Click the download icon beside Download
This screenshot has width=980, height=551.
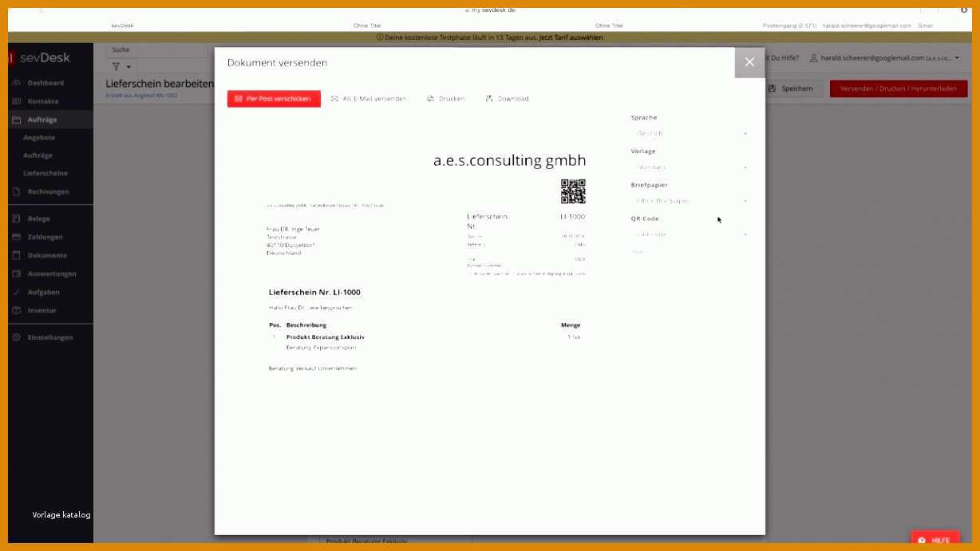tap(489, 99)
